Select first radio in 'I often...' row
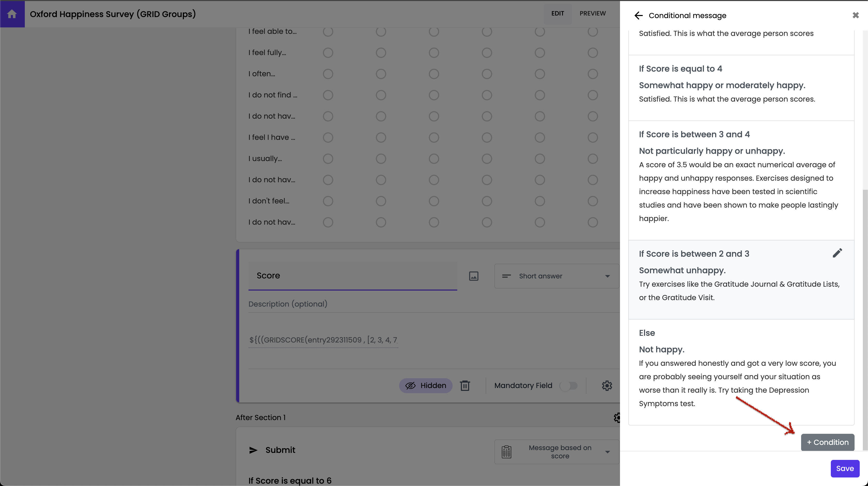 click(328, 74)
